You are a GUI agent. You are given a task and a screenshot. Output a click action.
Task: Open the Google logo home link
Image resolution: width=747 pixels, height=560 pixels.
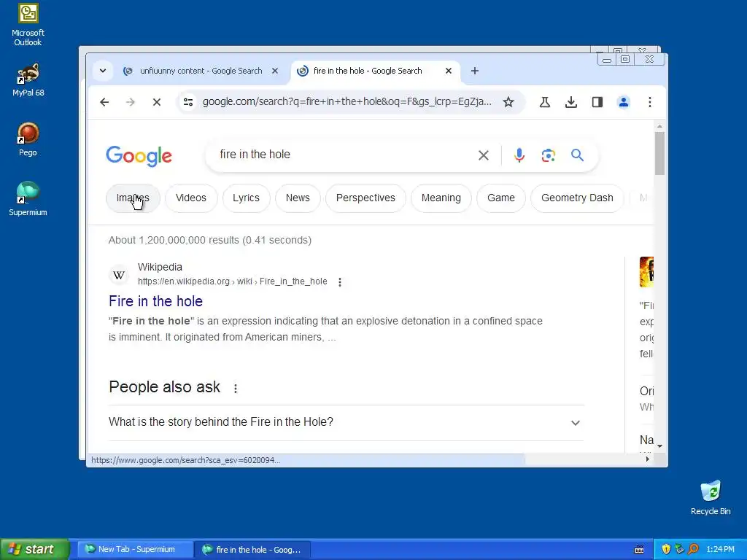tap(139, 156)
